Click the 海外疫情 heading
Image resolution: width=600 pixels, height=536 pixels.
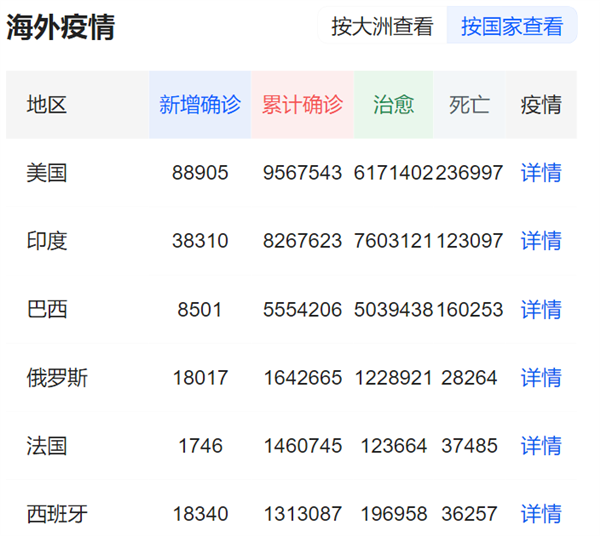pyautogui.click(x=60, y=27)
